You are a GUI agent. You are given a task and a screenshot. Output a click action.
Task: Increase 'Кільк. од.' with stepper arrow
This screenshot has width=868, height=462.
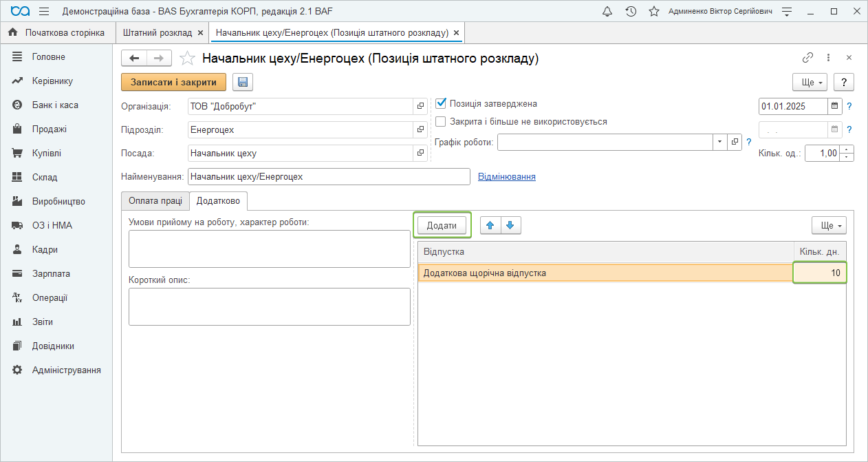point(848,149)
